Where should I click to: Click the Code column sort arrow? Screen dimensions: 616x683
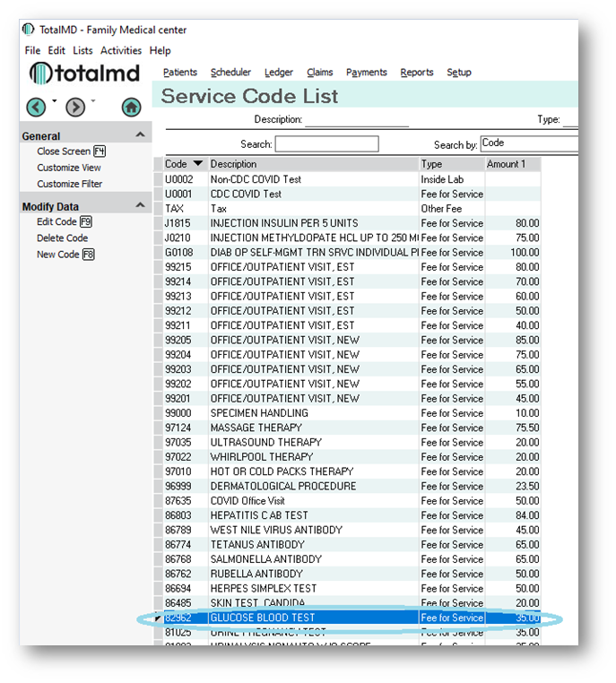click(x=197, y=164)
